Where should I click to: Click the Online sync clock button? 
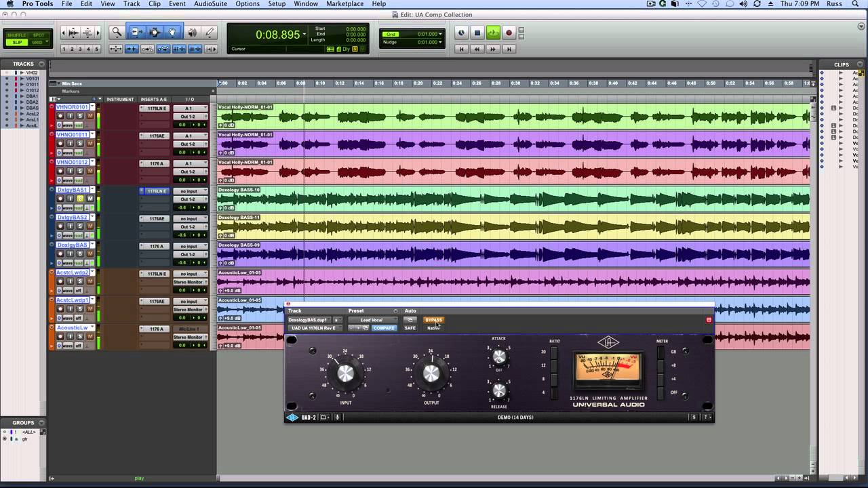pyautogui.click(x=462, y=33)
